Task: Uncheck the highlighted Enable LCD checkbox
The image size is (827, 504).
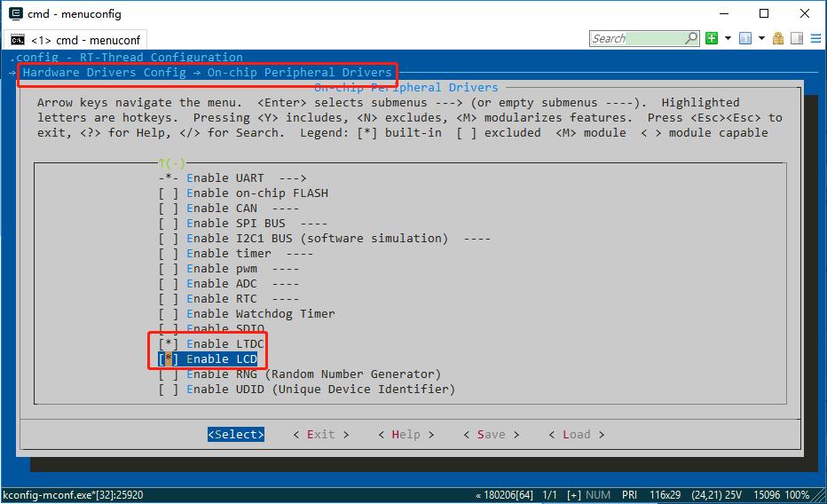Action: 169,359
